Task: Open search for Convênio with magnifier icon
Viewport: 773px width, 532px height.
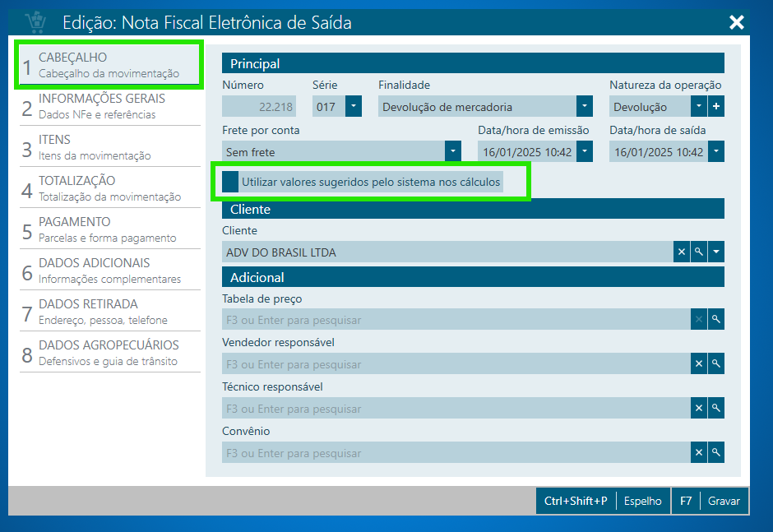Action: click(716, 453)
